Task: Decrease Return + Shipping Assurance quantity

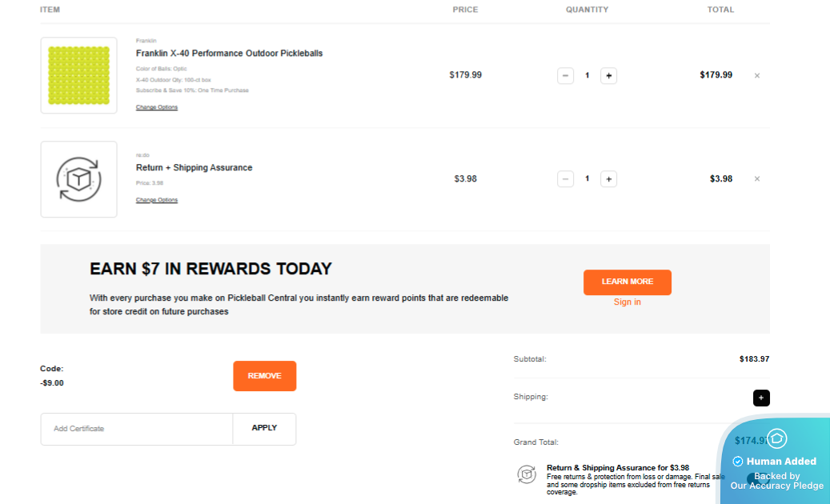Action: pos(566,179)
